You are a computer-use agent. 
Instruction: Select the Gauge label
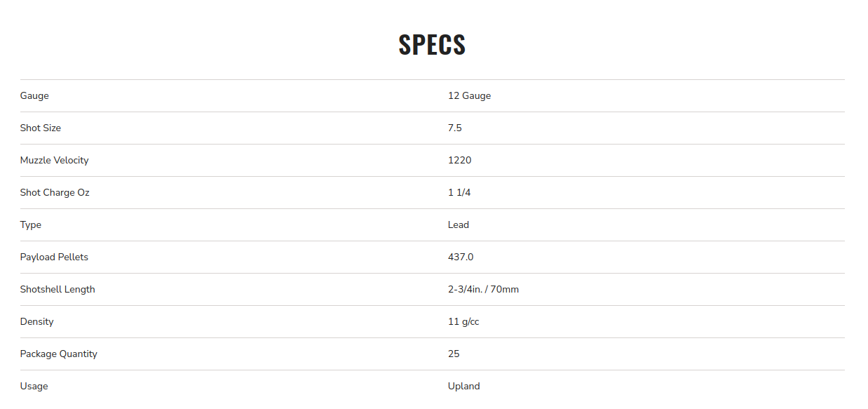[x=34, y=95]
